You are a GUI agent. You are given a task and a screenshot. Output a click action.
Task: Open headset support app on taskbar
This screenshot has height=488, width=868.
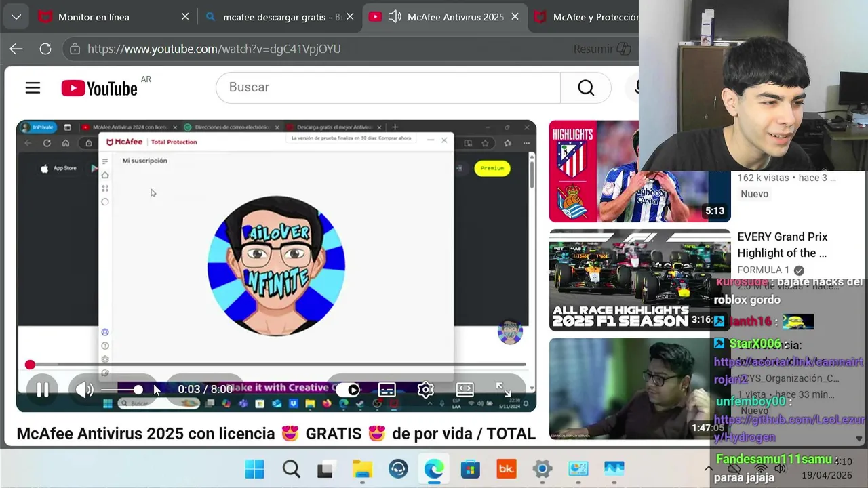pyautogui.click(x=398, y=469)
